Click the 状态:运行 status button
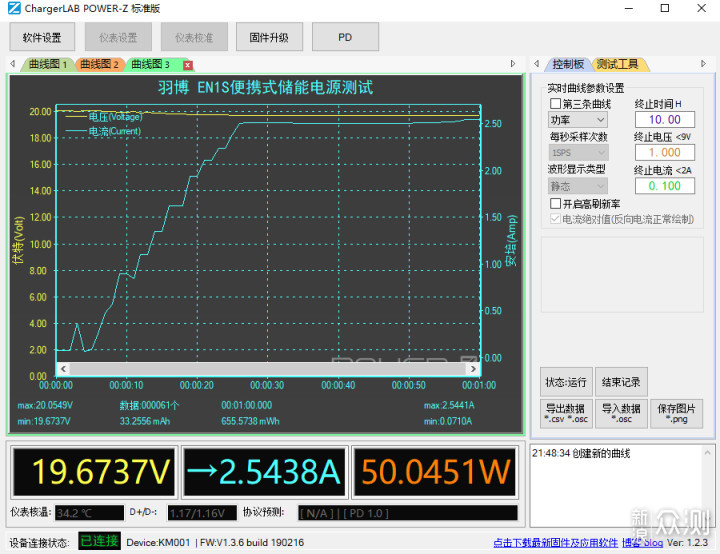720x554 pixels. [566, 382]
